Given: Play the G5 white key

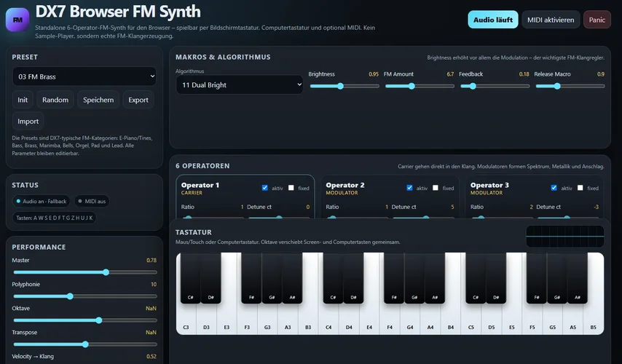Looking at the screenshot, I should click(553, 319).
